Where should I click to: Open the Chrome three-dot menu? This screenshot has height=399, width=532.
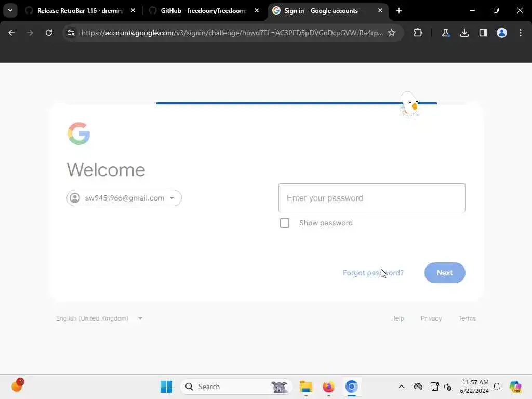(x=521, y=33)
